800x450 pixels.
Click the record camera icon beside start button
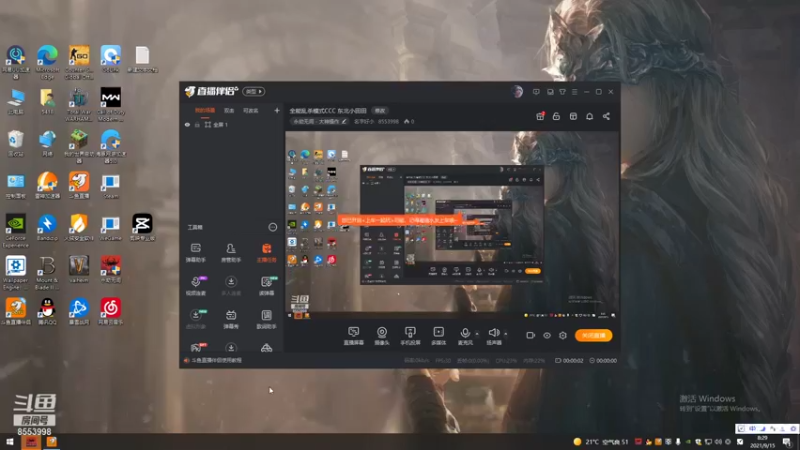pyautogui.click(x=531, y=335)
